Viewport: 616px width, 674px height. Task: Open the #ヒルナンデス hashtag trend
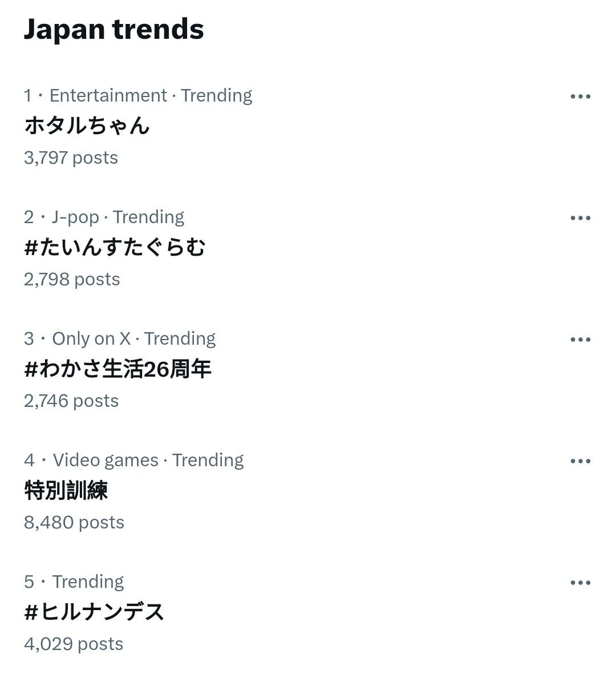tap(94, 612)
